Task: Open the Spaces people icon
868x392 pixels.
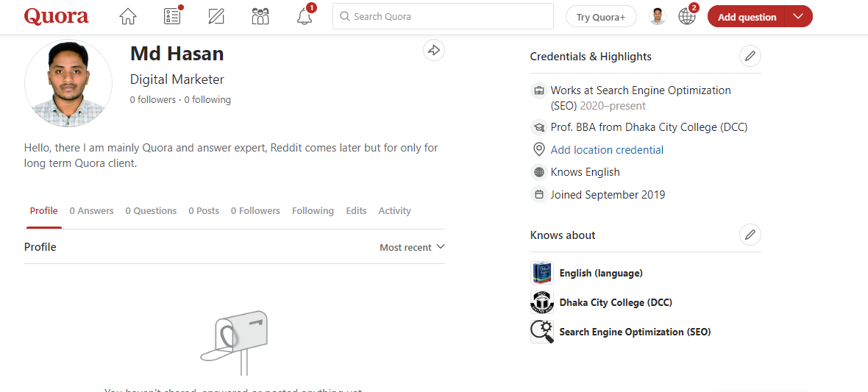Action: coord(260,17)
